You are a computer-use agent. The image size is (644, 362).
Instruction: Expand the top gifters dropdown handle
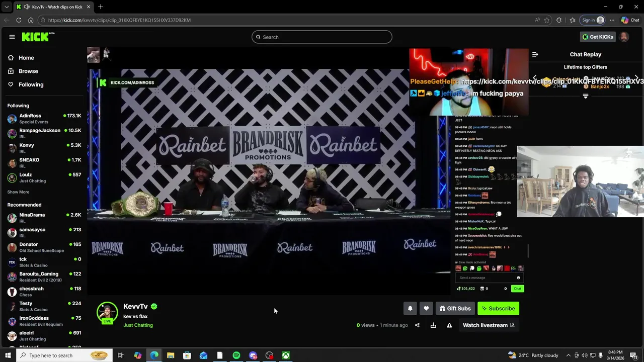pos(585,96)
